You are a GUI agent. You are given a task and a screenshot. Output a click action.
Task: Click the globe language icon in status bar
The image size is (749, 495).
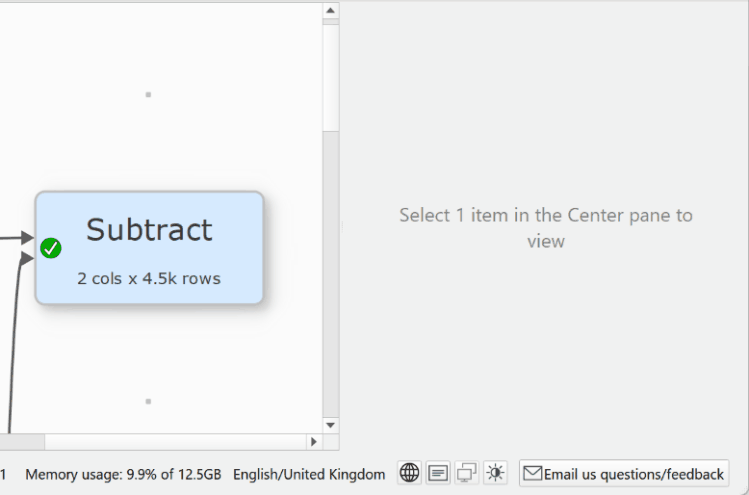coord(409,473)
